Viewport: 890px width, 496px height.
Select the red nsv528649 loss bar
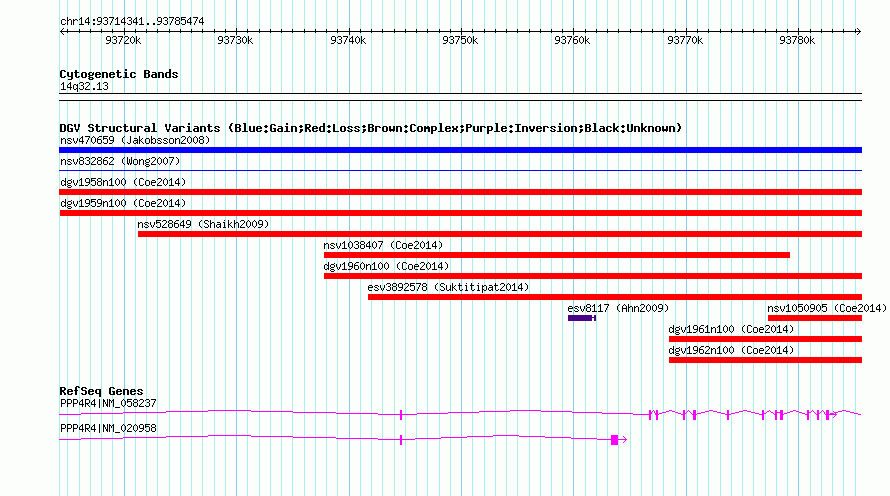[499, 234]
